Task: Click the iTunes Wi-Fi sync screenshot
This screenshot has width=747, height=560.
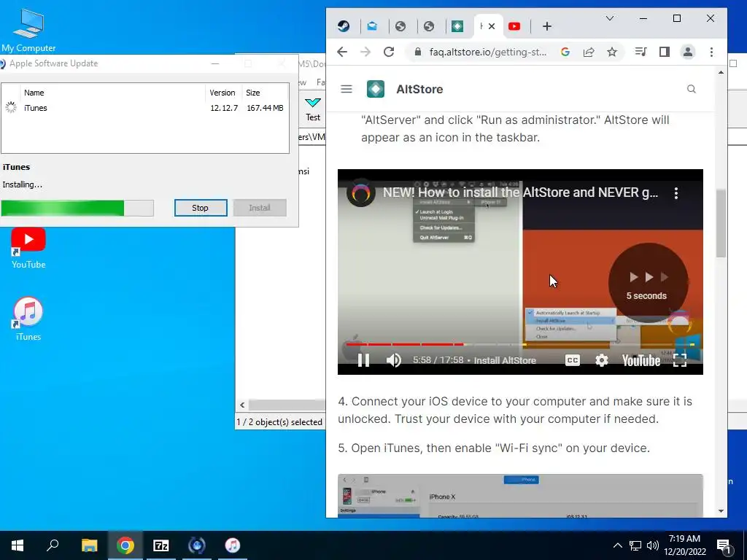Action: click(520, 495)
